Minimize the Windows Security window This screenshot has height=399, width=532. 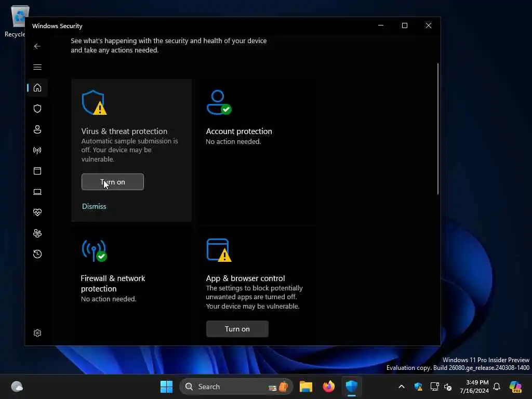[x=381, y=25]
